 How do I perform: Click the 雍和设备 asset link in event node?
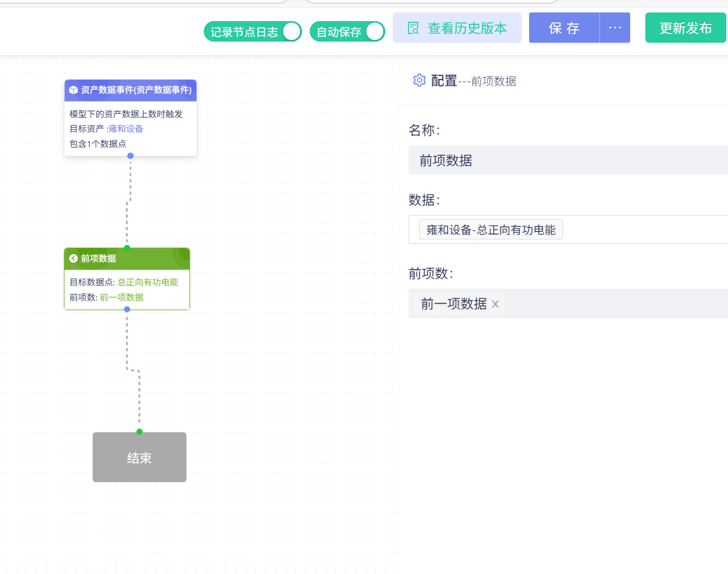click(x=126, y=129)
